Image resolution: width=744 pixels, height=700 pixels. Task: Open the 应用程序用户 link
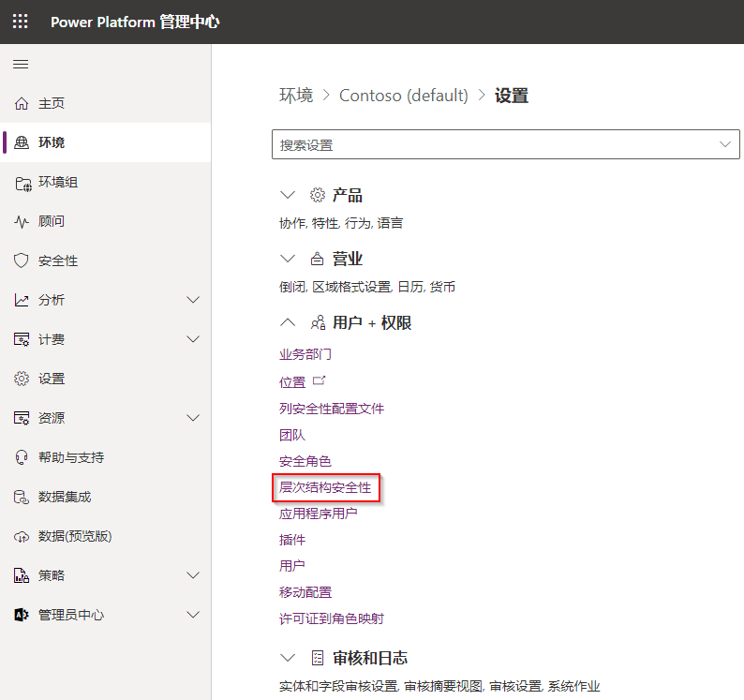pyautogui.click(x=318, y=514)
